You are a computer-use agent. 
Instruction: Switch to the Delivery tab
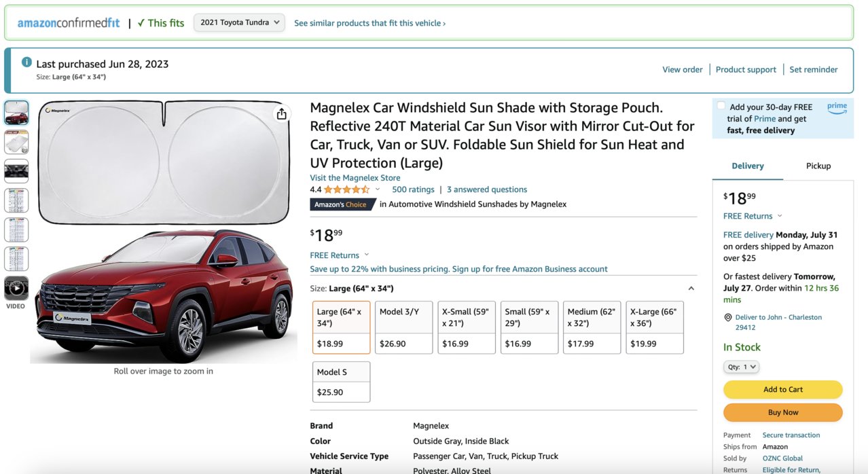(748, 166)
